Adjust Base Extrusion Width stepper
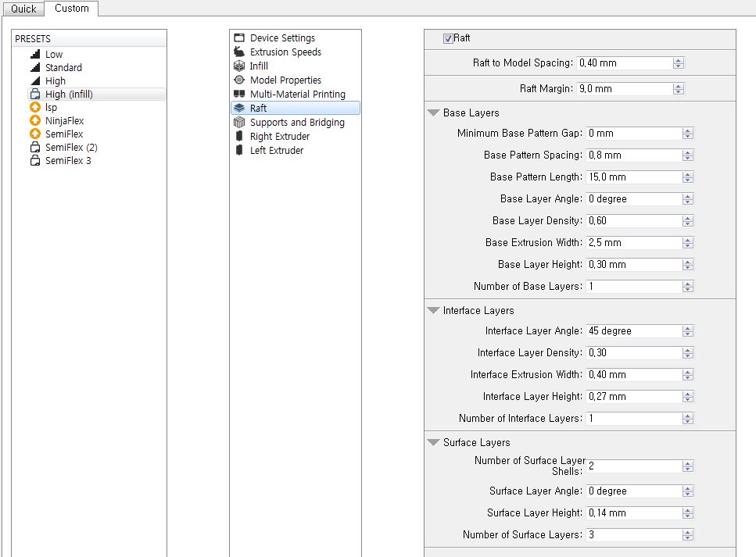Screen dimensions: 756x557 tap(688, 243)
